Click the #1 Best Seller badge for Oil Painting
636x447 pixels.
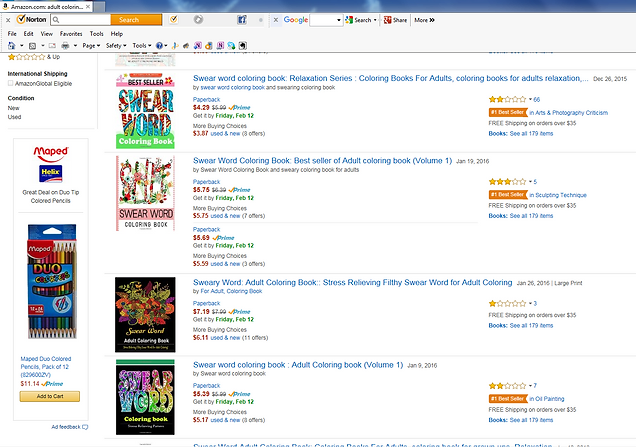[508, 399]
